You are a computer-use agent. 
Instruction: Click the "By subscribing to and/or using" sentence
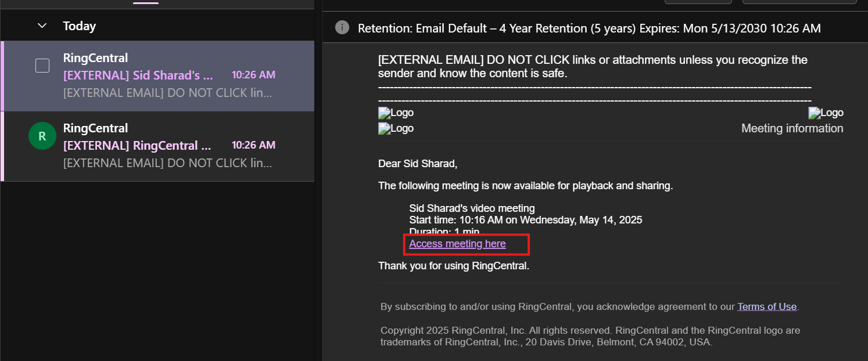590,306
